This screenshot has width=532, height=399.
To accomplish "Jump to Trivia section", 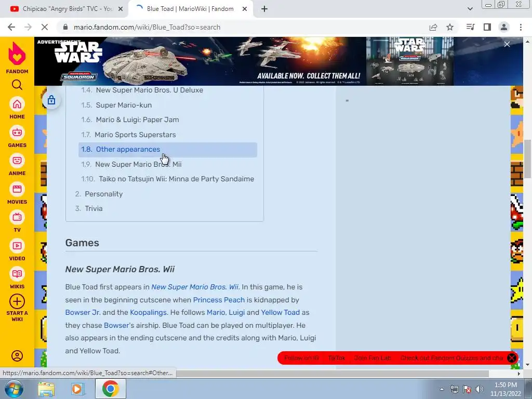I will tap(94, 208).
